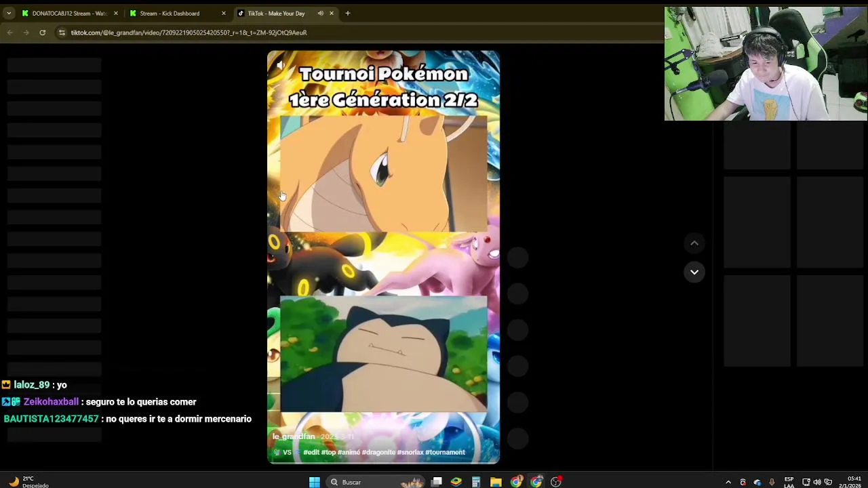Open the active Chrome taskbar window

click(536, 482)
